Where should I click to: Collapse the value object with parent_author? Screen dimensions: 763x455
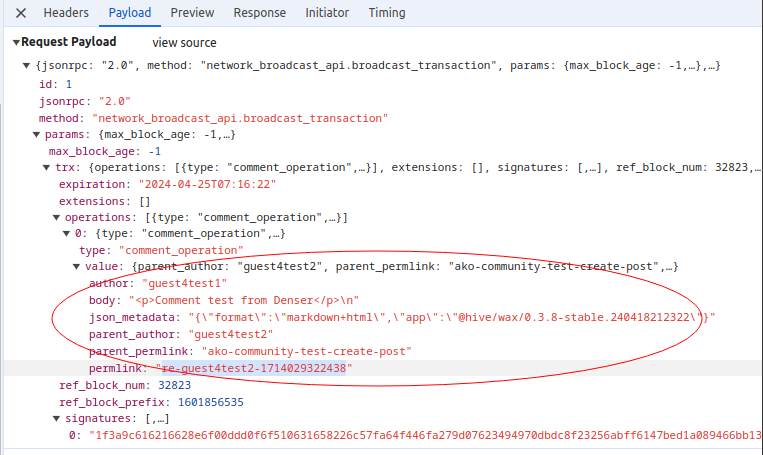click(x=77, y=267)
